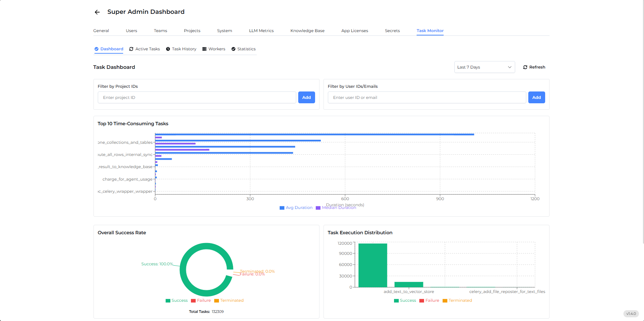Open the Teams tab
The image size is (644, 321).
tap(161, 31)
